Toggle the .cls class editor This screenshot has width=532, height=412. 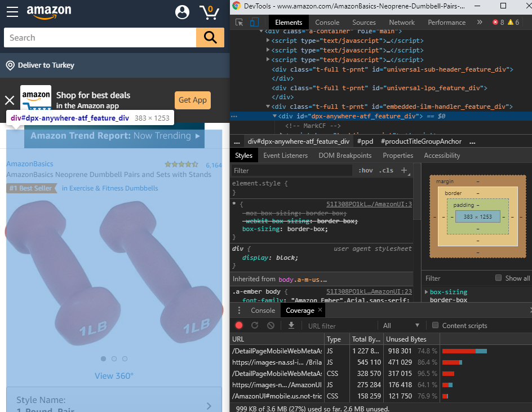click(x=386, y=170)
